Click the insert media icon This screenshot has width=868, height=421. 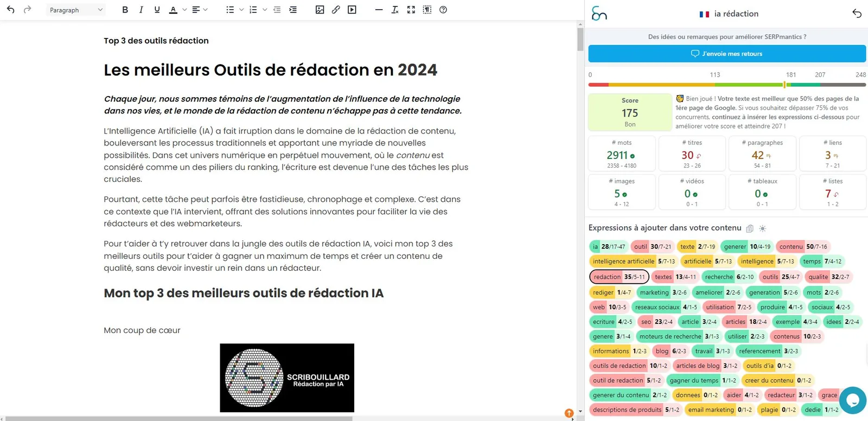(352, 10)
